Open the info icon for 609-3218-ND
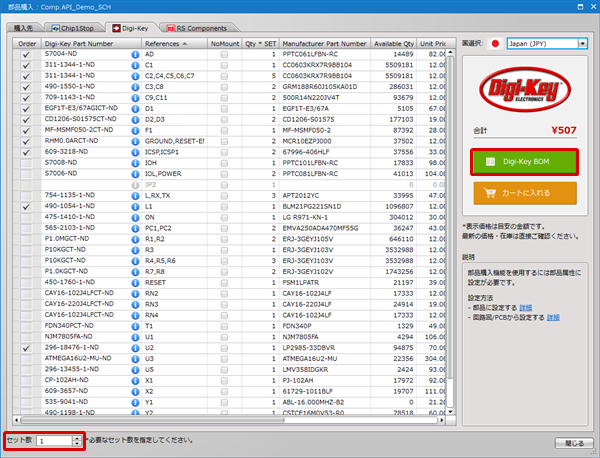This screenshot has height=458, width=600. 135,152
